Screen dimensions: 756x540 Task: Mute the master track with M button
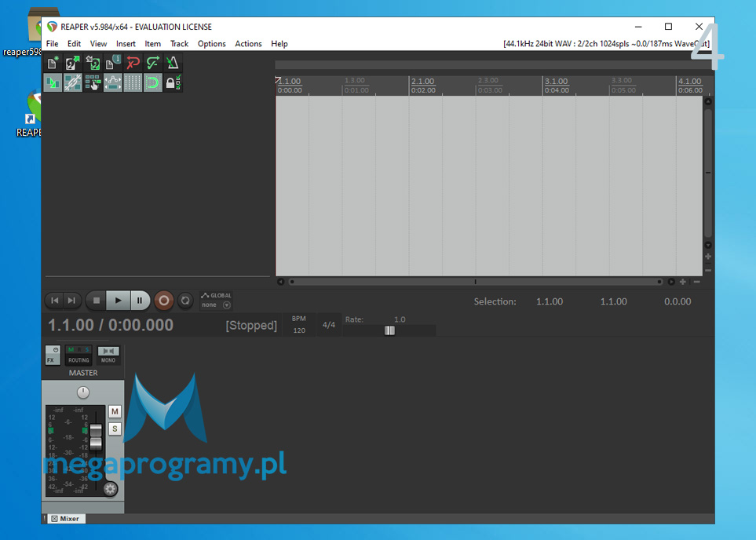(x=115, y=412)
